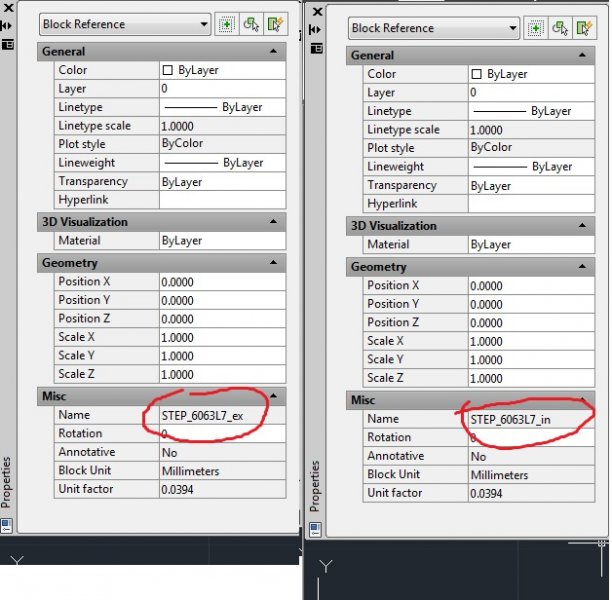The width and height of the screenshot is (612, 600).
Task: Click ByLayer color swatch in right palette
Action: 476,74
